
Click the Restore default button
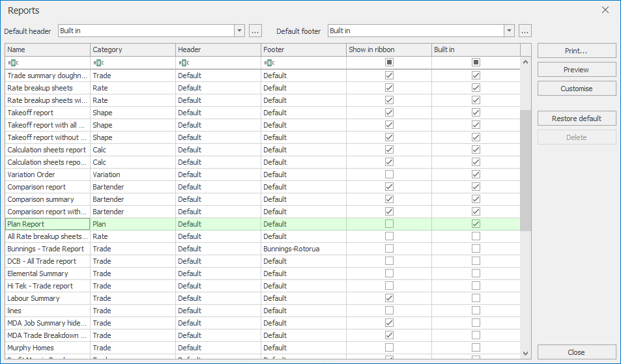coord(576,119)
